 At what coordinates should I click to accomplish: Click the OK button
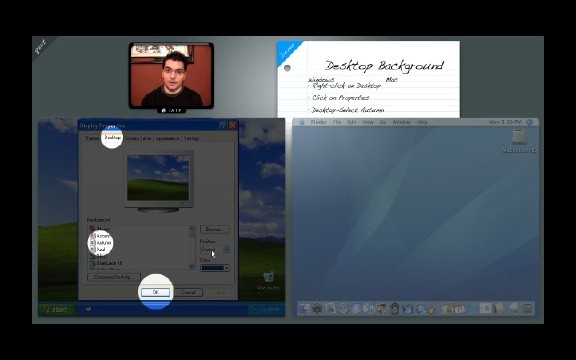(x=155, y=292)
